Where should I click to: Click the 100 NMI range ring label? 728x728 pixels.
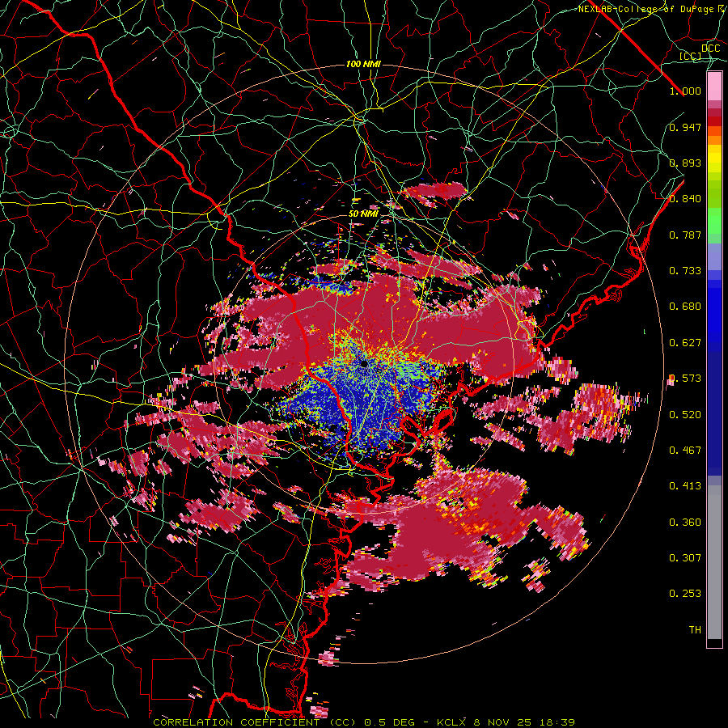[363, 64]
